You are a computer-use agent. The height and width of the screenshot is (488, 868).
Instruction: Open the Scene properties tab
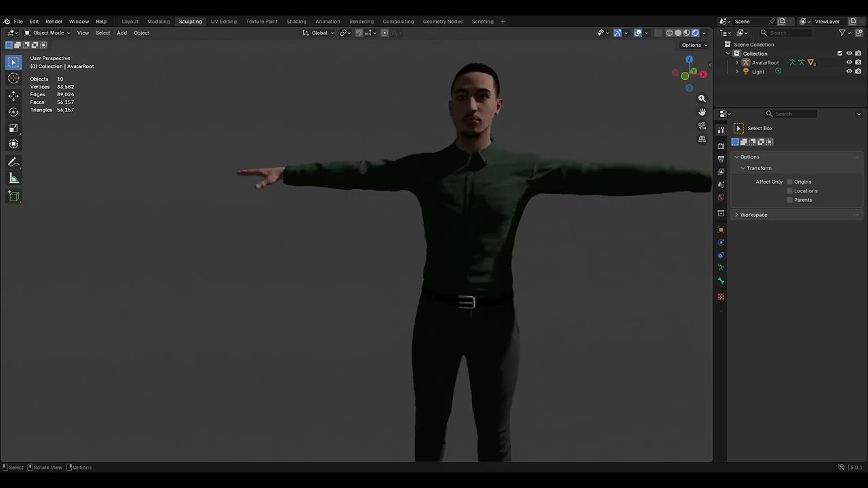[721, 184]
